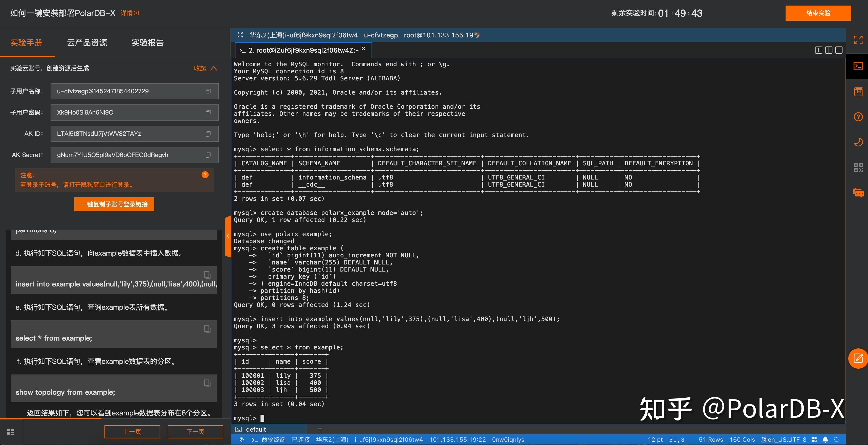Collapse the left manual panel with orange handle

(227, 236)
